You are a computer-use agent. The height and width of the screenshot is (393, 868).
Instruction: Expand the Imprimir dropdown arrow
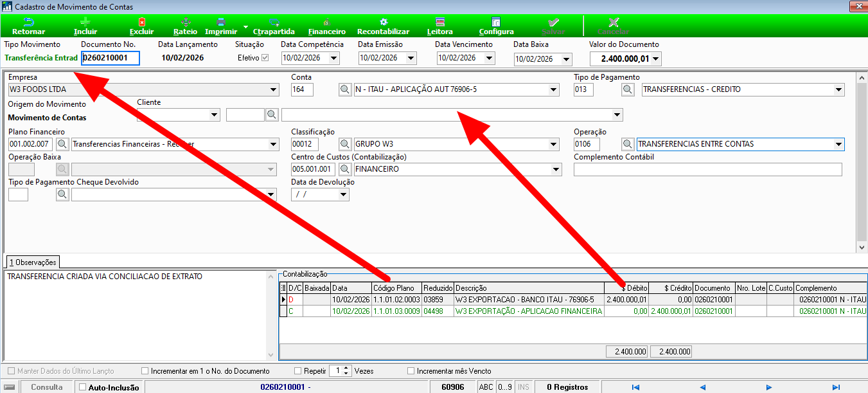point(245,27)
